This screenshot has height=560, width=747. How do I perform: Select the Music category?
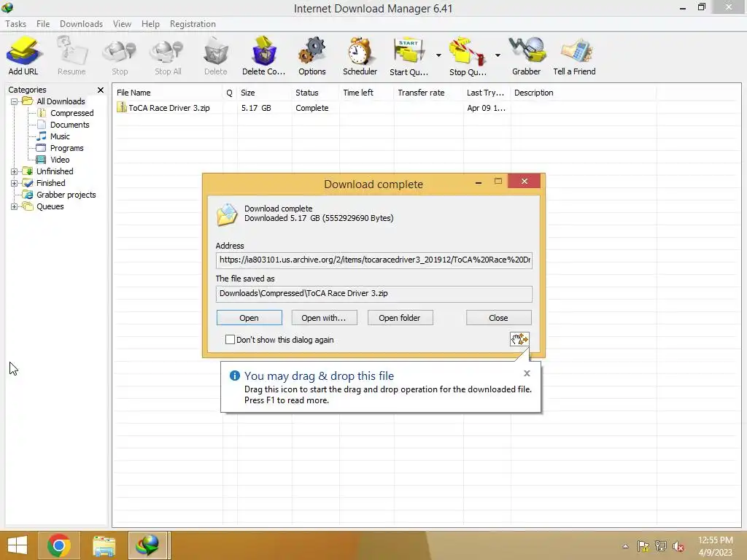click(60, 136)
